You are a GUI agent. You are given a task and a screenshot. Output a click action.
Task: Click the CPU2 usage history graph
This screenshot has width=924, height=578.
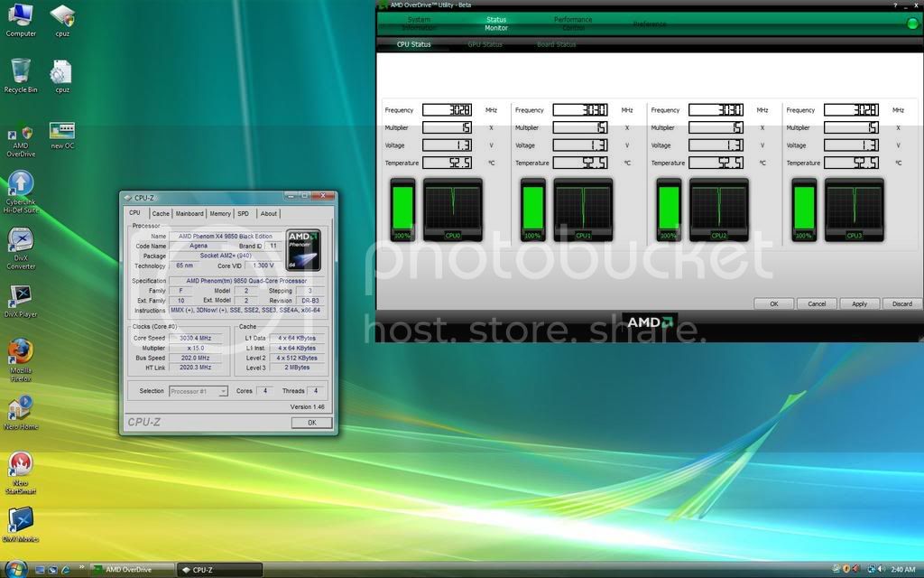[719, 210]
